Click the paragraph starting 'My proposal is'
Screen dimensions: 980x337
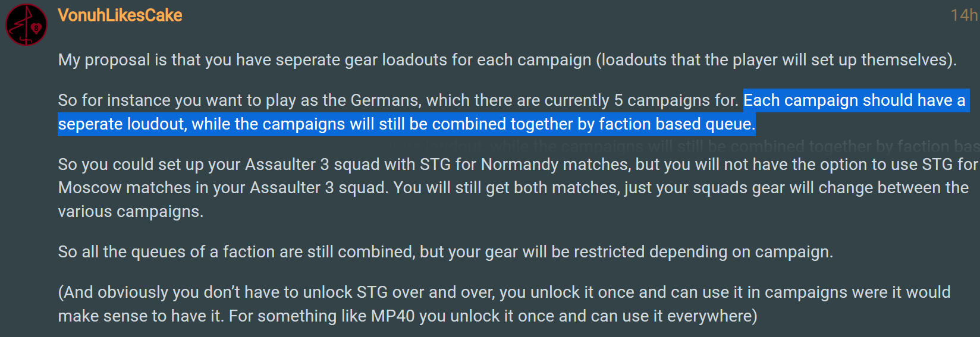507,60
